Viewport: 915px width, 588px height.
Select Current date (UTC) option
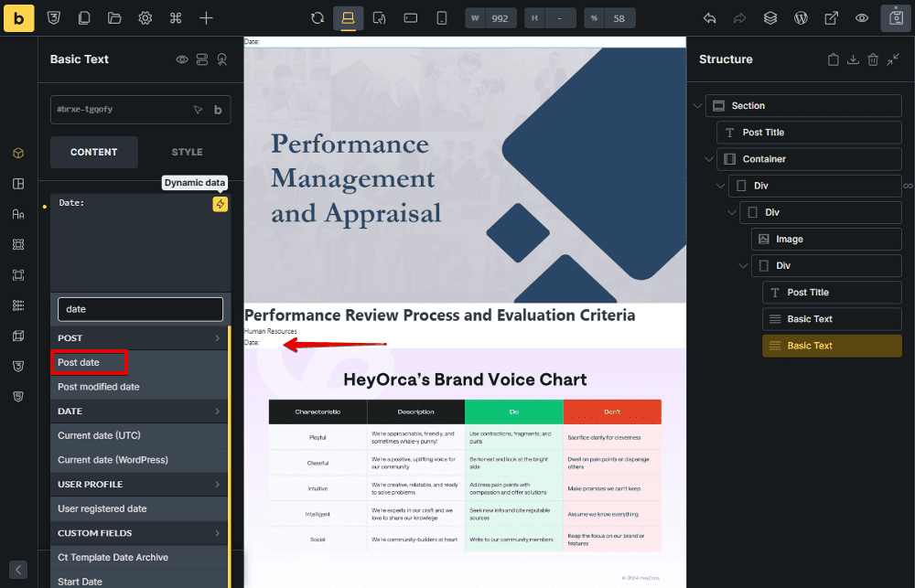[x=99, y=435]
